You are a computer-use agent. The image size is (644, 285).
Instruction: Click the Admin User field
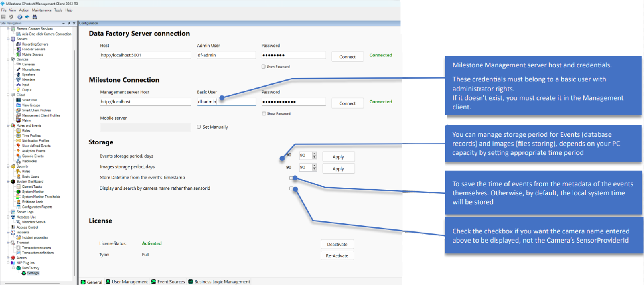[x=226, y=55]
